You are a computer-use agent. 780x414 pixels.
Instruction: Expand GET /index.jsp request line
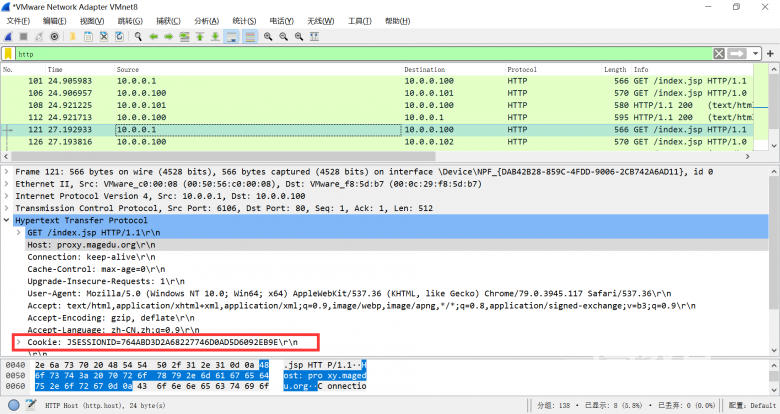(x=18, y=232)
